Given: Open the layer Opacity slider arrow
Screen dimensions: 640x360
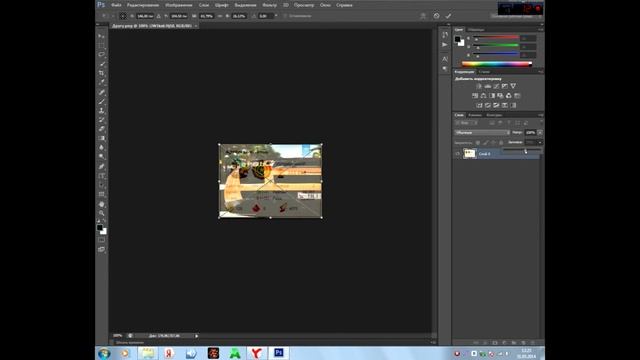Looking at the screenshot, I should [x=540, y=133].
